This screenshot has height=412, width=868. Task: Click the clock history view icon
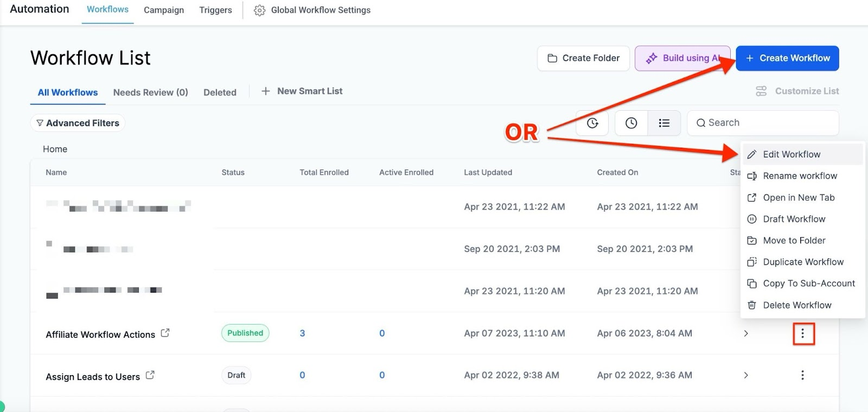point(631,123)
